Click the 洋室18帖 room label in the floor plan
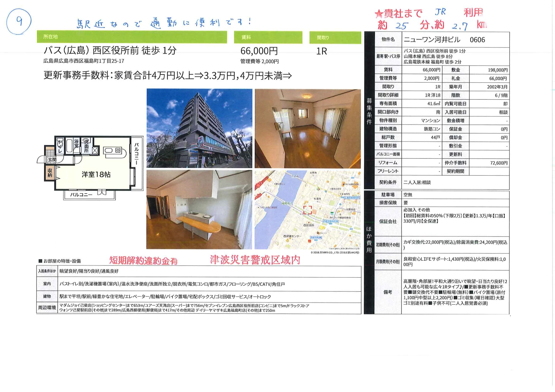The width and height of the screenshot is (555, 392). pyautogui.click(x=96, y=174)
